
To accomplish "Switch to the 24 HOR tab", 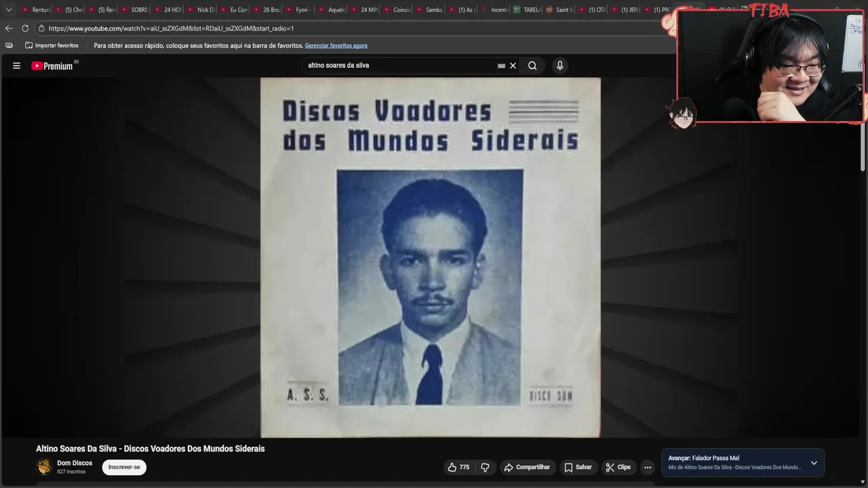I will tap(167, 10).
